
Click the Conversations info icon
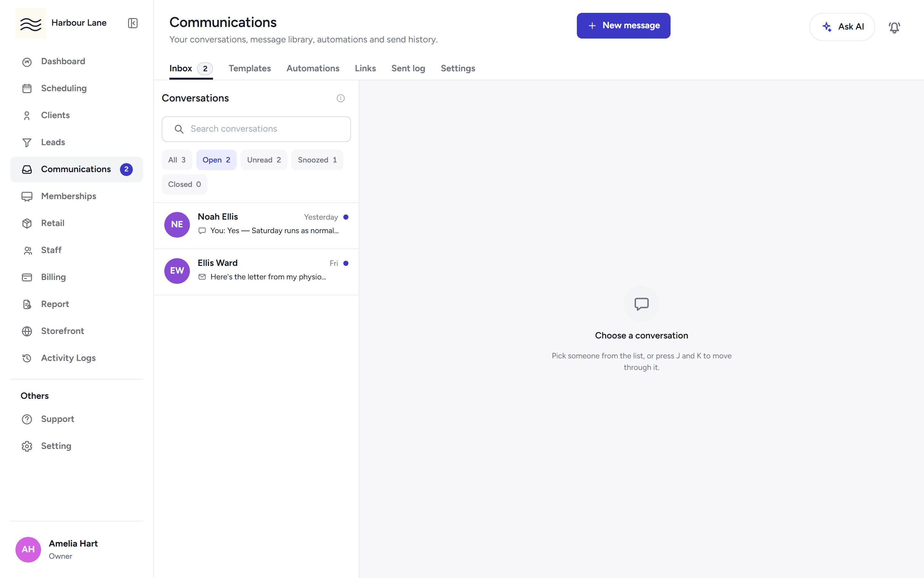pyautogui.click(x=341, y=98)
